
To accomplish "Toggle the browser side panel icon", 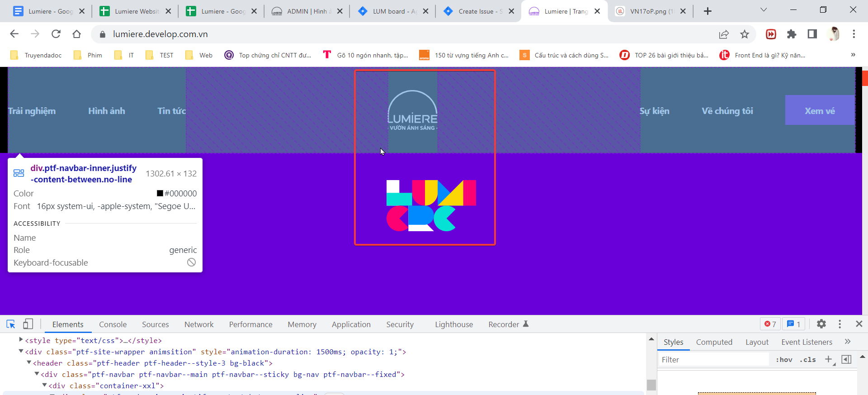I will point(812,34).
